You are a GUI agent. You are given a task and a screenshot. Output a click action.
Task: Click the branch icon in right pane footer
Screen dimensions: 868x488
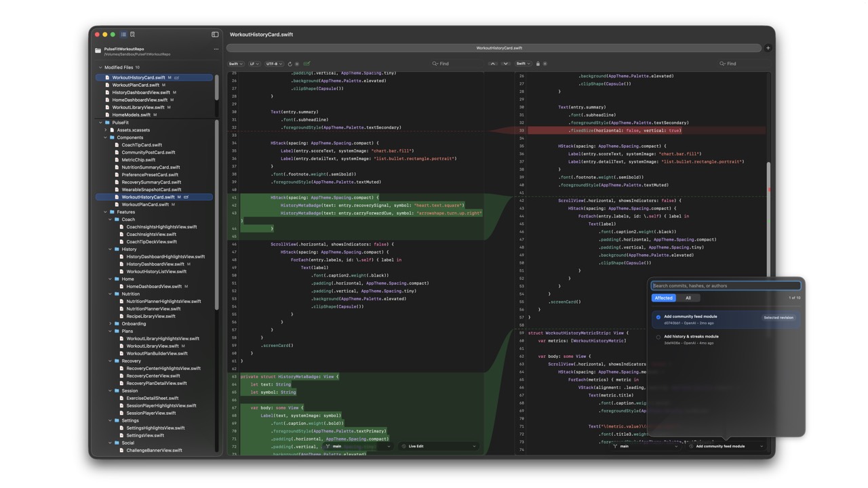point(615,447)
